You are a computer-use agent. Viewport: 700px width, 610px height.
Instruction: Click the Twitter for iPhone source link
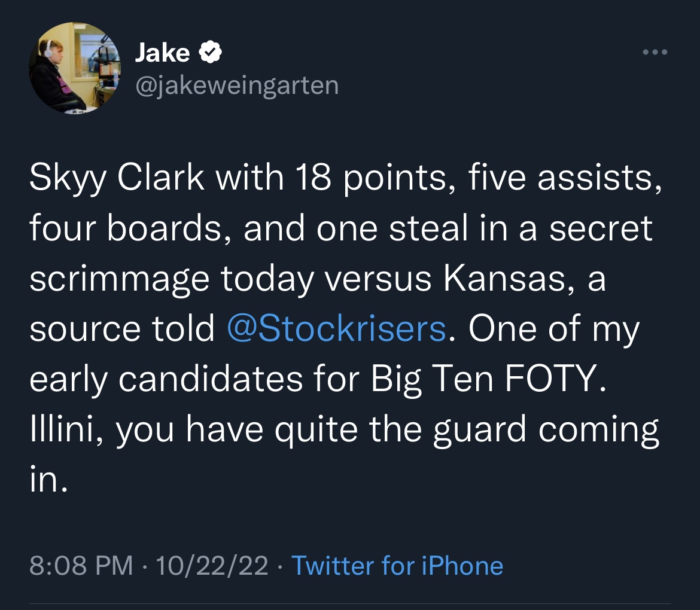click(397, 565)
